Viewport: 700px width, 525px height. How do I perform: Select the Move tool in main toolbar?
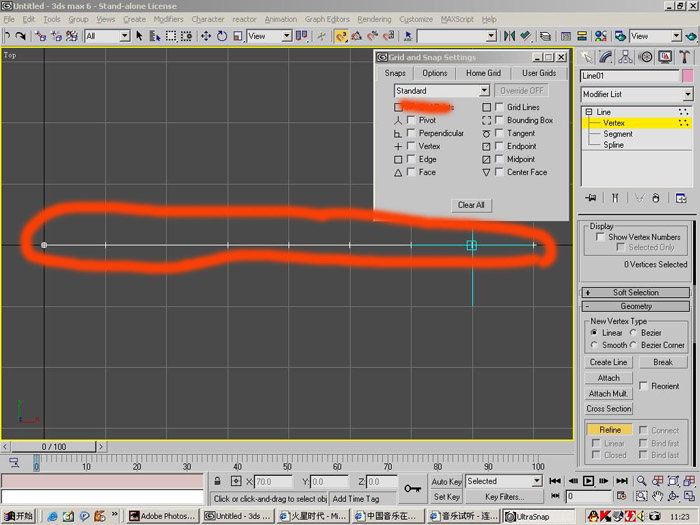coord(206,36)
